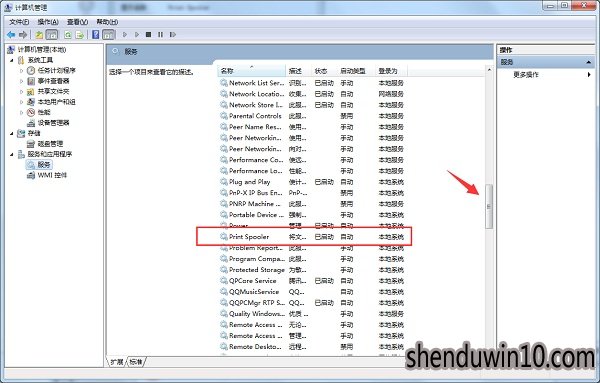Open the 帮助(H) menu
This screenshot has height=383, width=600.
point(107,22)
